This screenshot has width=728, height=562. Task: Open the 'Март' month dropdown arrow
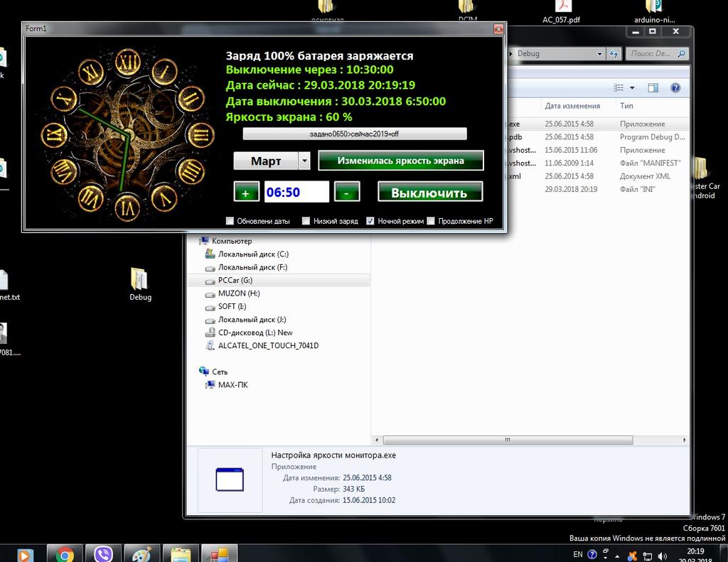coord(304,161)
